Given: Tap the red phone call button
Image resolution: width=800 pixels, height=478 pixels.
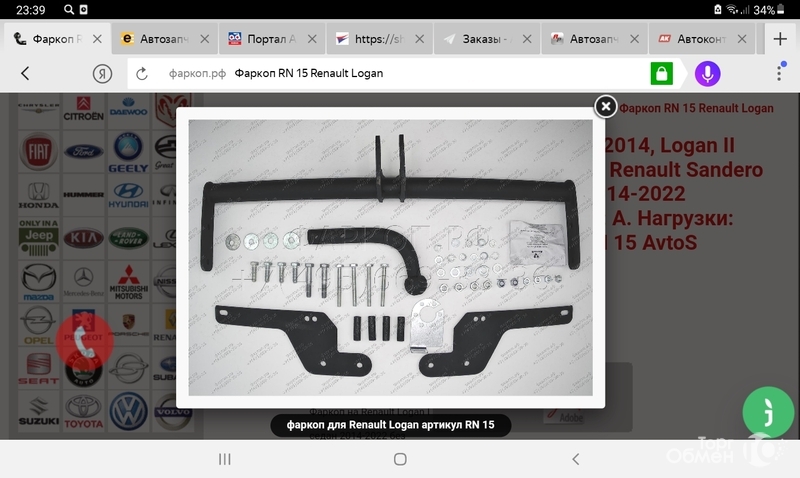Looking at the screenshot, I should tap(84, 342).
